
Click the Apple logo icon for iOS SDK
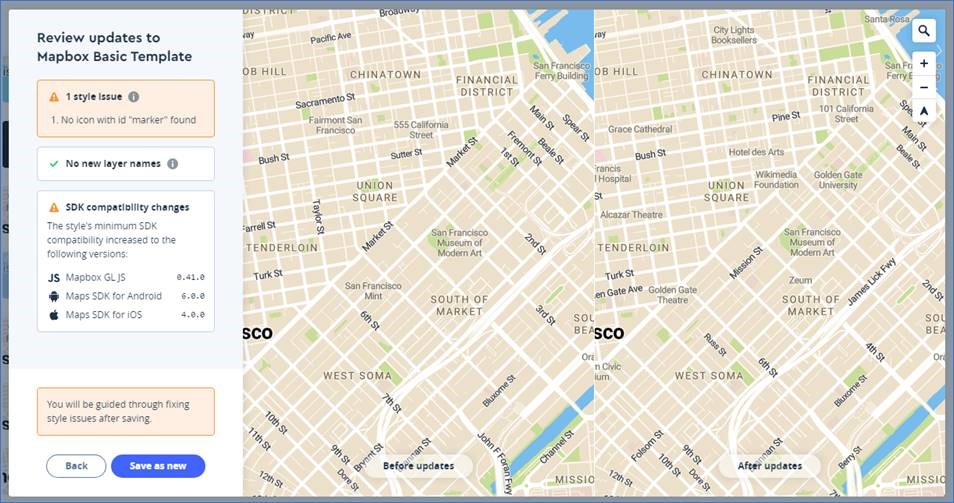tap(54, 314)
